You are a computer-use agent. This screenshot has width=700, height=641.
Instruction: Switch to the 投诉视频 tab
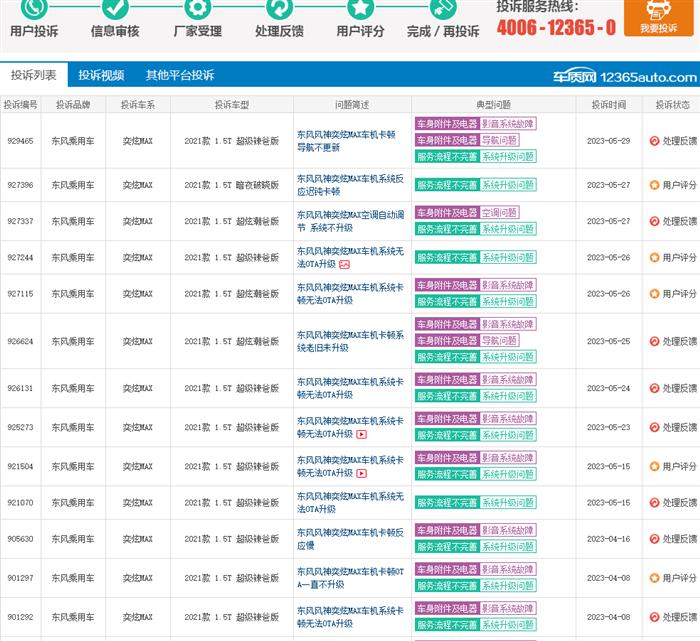click(x=101, y=75)
